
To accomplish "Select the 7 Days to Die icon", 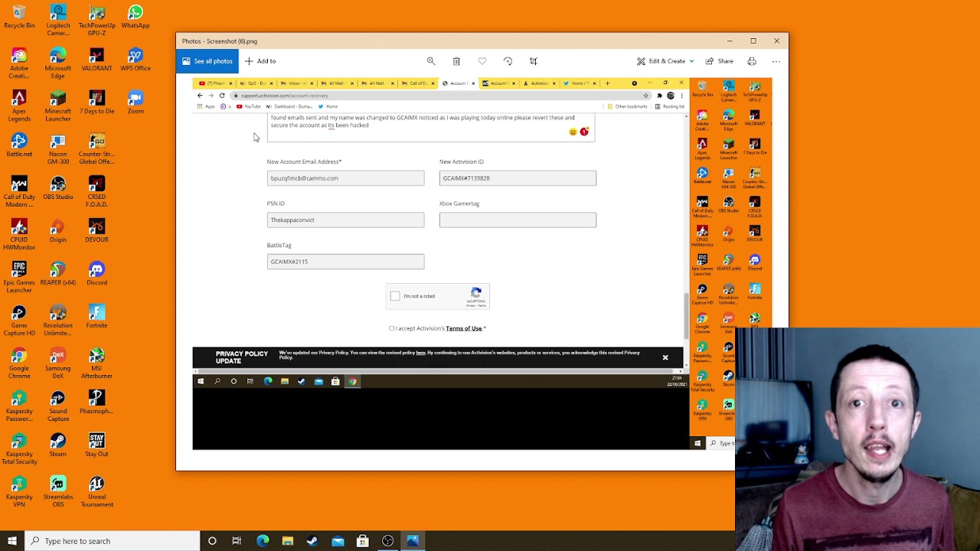I will coord(96,103).
